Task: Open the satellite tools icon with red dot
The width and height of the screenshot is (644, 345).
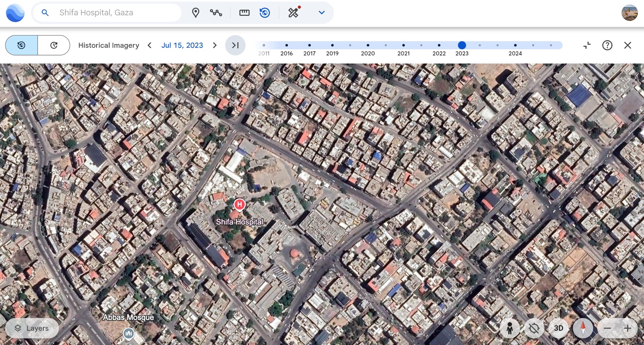Action: coord(293,13)
